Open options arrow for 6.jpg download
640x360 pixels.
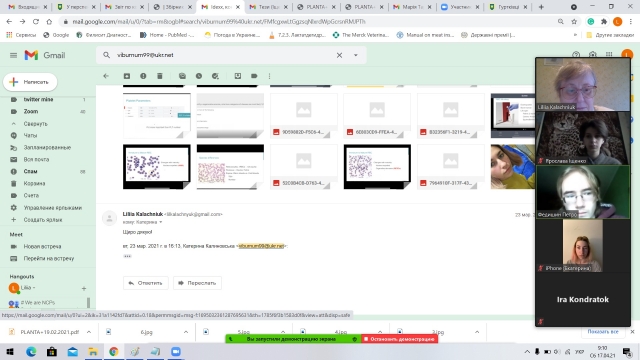[x=186, y=332]
